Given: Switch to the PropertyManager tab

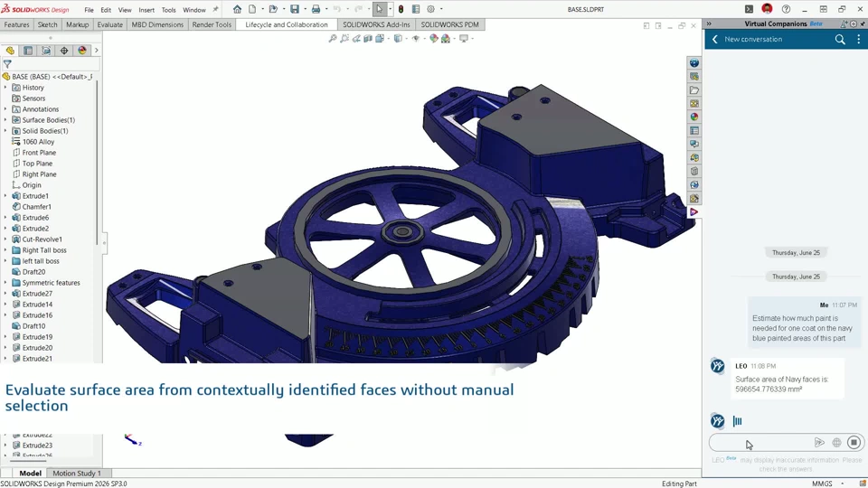Looking at the screenshot, I should (x=28, y=51).
